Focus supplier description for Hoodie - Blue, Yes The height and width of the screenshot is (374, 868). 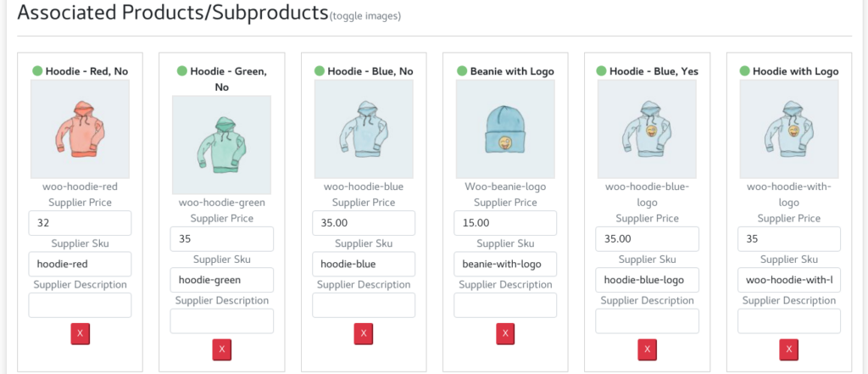pos(647,321)
